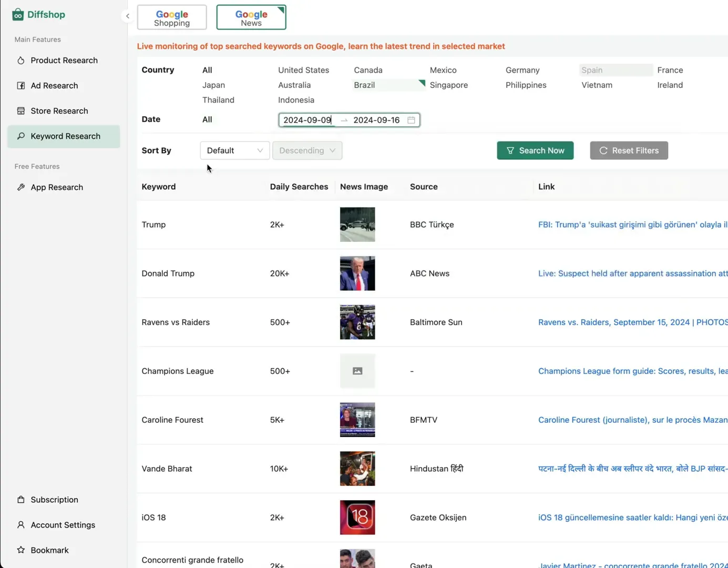Open the ABC News live suspect link
728x568 pixels.
[x=633, y=273]
